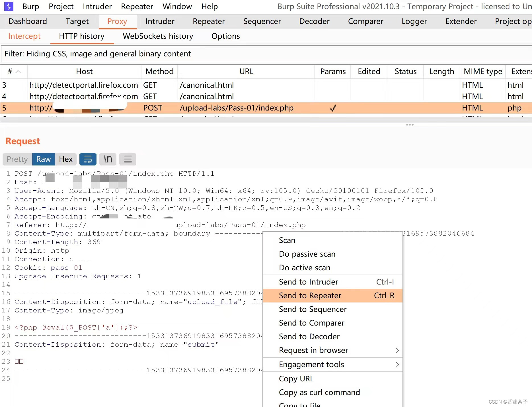
Task: Toggle the word wrap icon in Request toolbar
Action: 88,159
